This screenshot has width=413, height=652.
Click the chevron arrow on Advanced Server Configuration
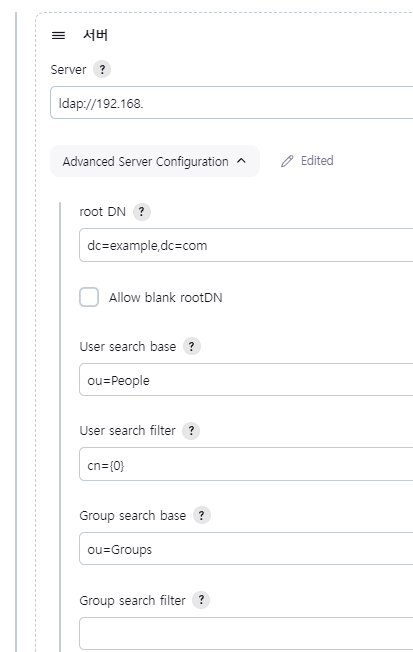[241, 161]
